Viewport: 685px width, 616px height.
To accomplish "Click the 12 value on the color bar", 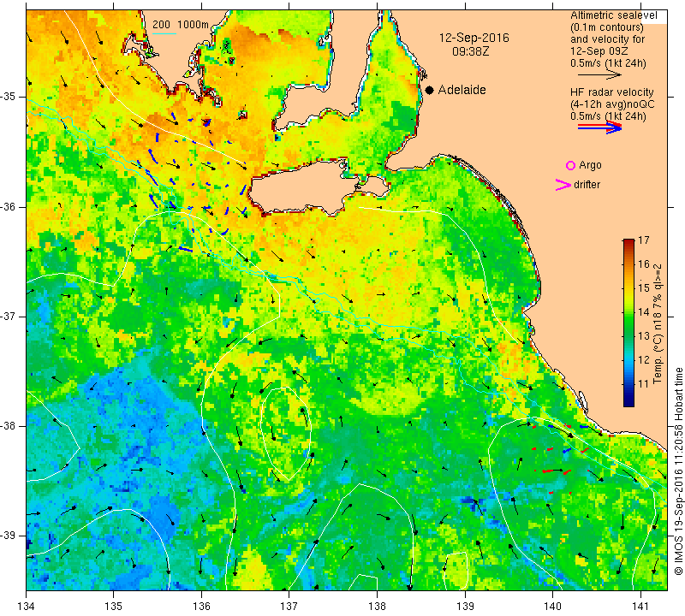I will point(644,360).
